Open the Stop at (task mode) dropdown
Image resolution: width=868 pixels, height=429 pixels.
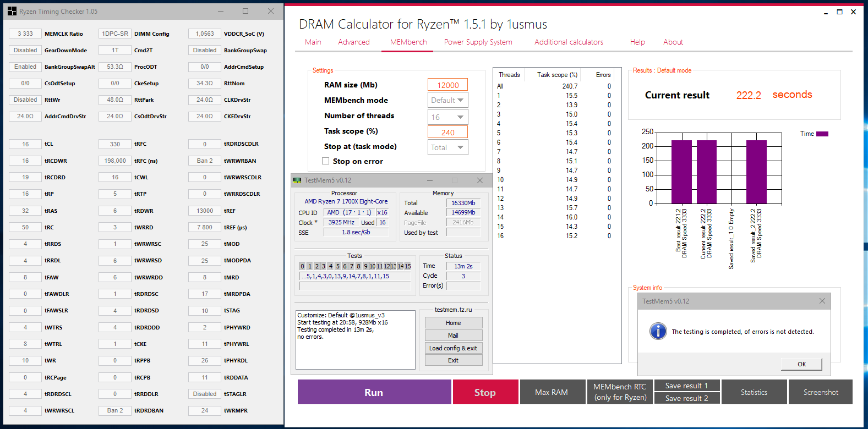coord(448,147)
